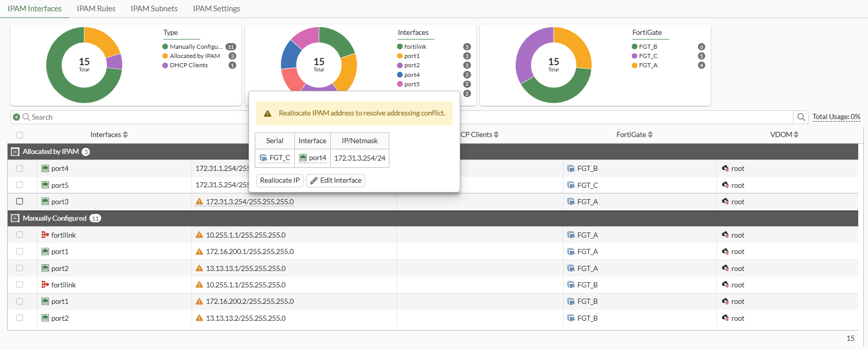Select the checkbox for the port5 row
Image resolution: width=868 pixels, height=350 pixels.
[x=20, y=185]
